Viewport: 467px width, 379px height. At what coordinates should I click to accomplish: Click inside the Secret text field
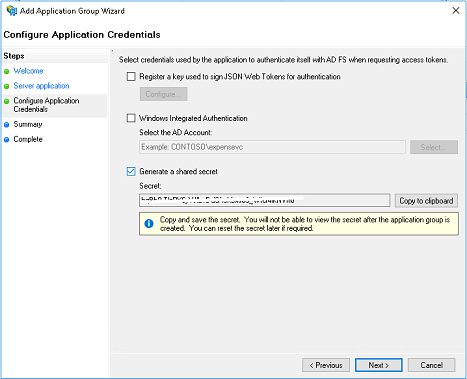click(x=265, y=200)
